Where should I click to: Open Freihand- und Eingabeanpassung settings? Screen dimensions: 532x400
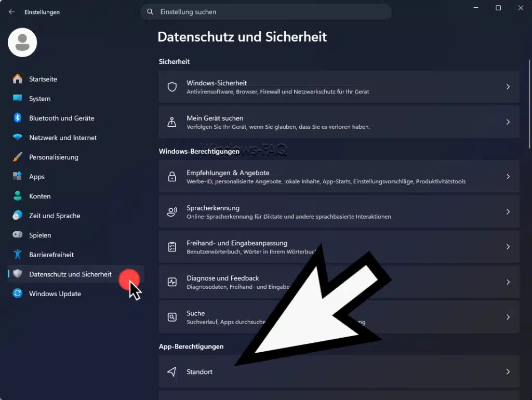339,247
